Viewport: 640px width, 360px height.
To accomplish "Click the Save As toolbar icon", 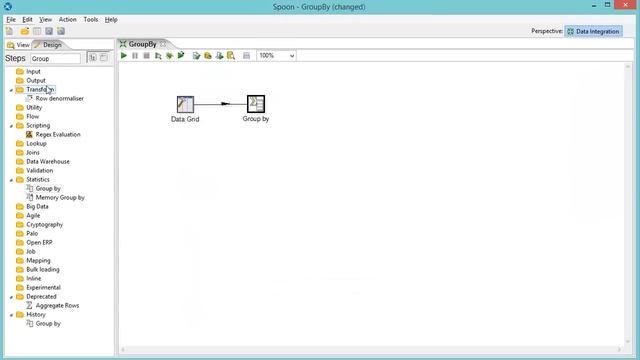I will (x=61, y=31).
